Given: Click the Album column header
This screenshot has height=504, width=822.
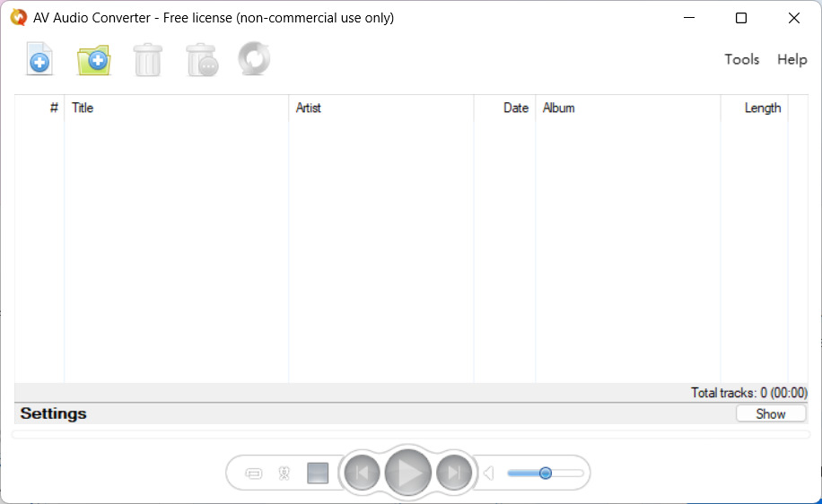Looking at the screenshot, I should 628,108.
